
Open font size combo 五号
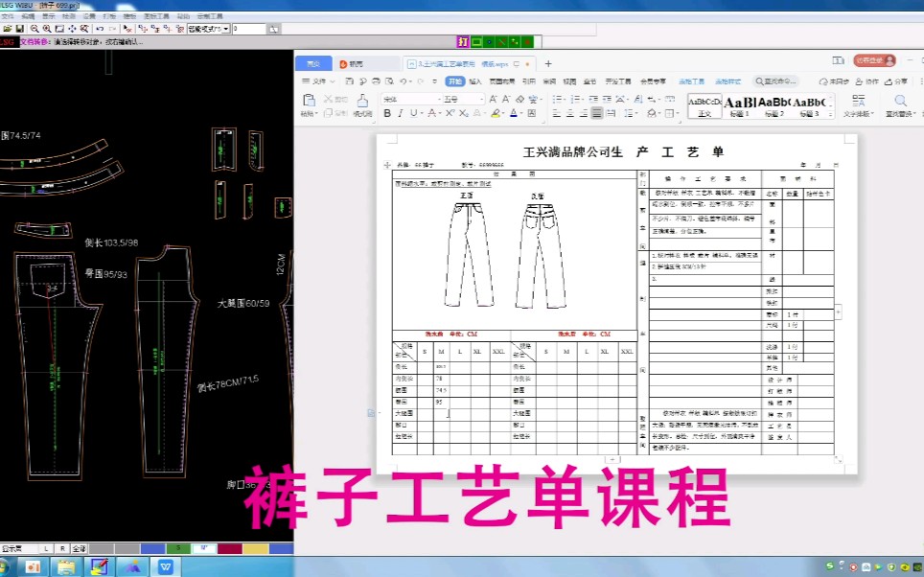click(464, 99)
